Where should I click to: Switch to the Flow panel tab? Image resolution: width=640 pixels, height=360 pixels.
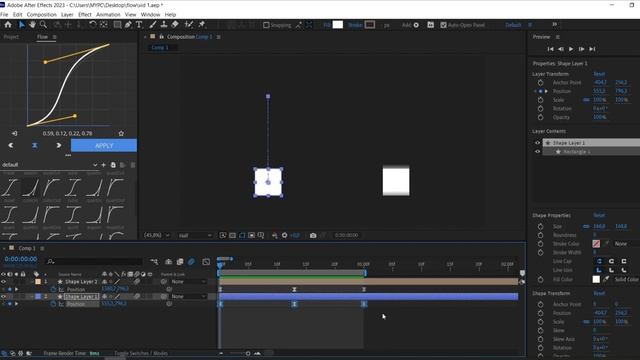pos(42,37)
